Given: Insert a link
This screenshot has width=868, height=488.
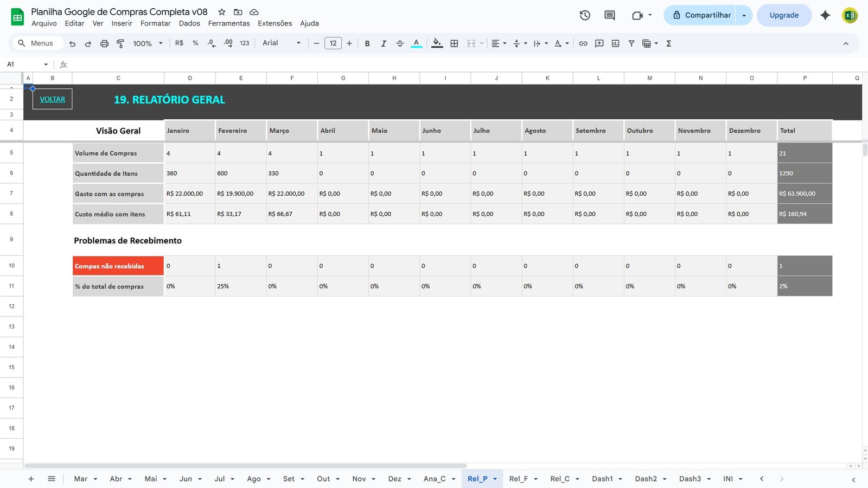Looking at the screenshot, I should (583, 43).
